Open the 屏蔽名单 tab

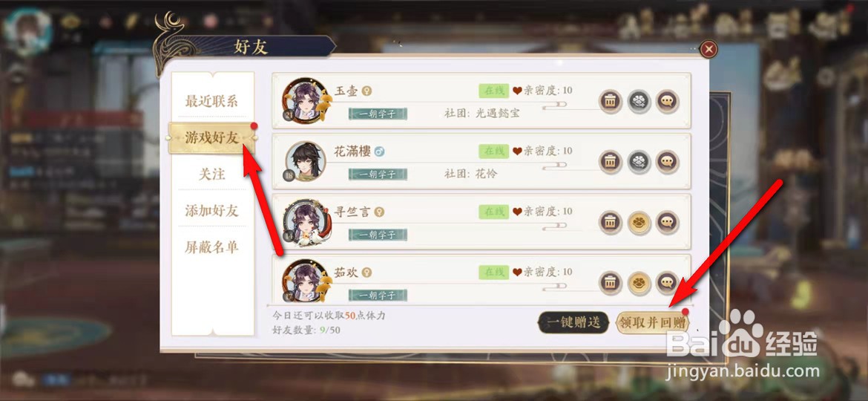211,247
